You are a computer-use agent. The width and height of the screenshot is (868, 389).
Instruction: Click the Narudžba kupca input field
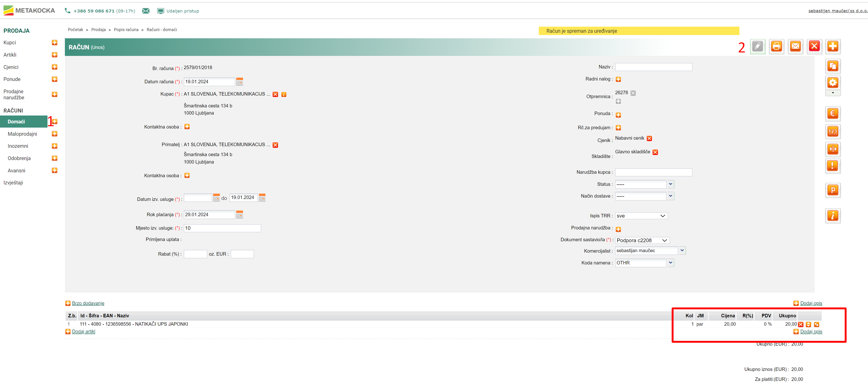coord(653,172)
